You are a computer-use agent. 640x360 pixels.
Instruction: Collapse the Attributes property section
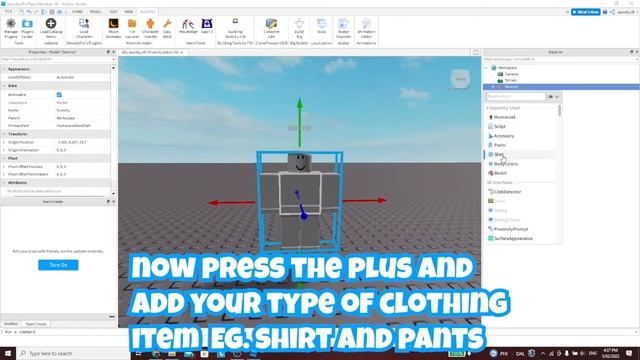pyautogui.click(x=4, y=182)
